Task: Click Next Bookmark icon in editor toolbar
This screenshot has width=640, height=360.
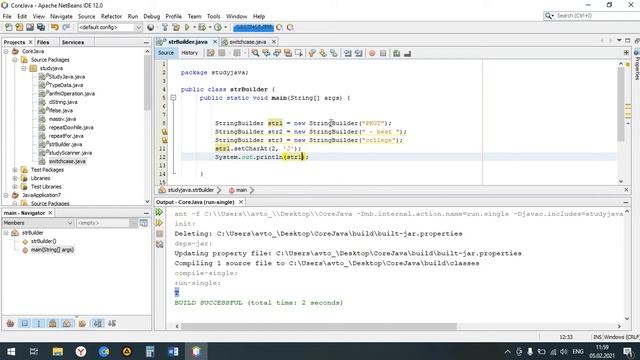Action: tap(323, 53)
